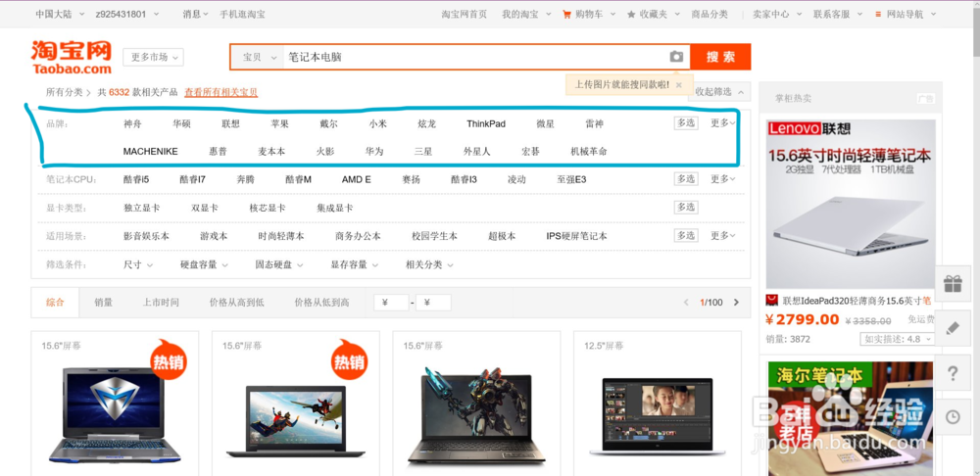The height and width of the screenshot is (476, 980).
Task: Filter by brand MACHENIKE
Action: tap(151, 151)
